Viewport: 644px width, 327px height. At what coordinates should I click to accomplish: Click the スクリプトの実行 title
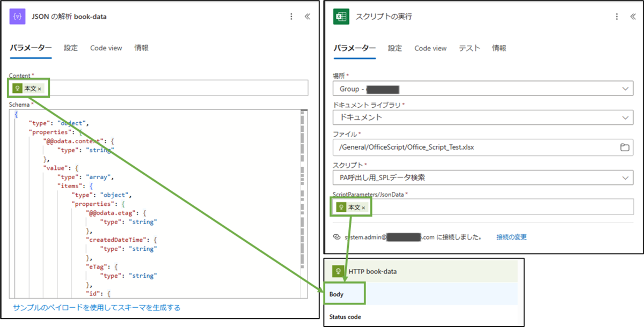point(384,17)
